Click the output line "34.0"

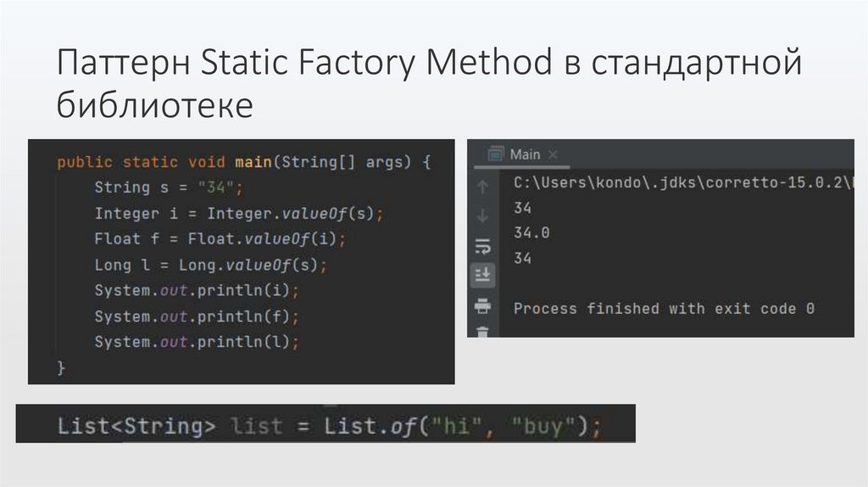click(x=531, y=232)
